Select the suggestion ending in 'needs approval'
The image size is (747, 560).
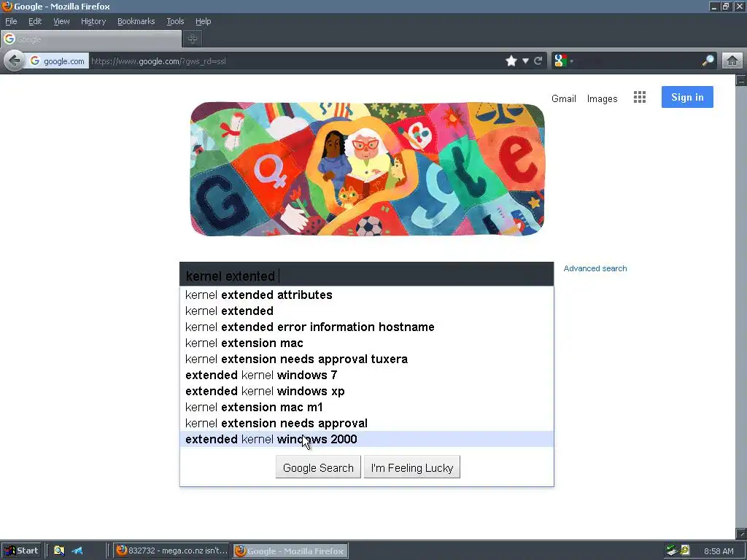(x=366, y=424)
